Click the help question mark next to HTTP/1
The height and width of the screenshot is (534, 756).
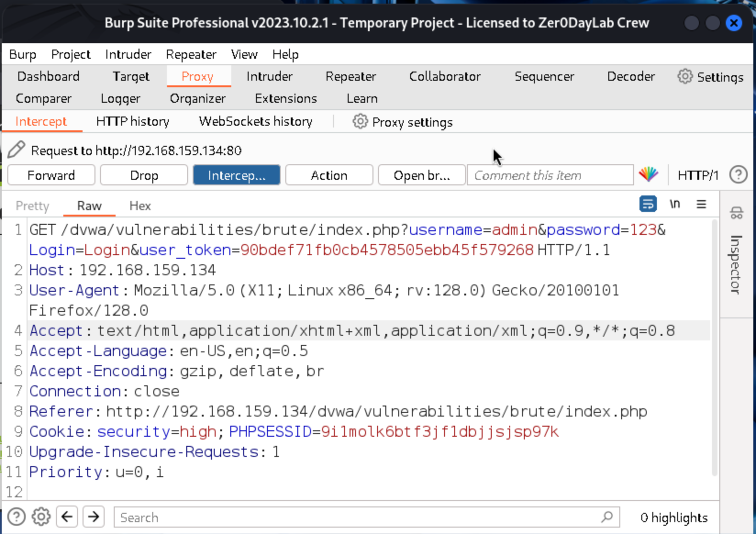(x=738, y=175)
